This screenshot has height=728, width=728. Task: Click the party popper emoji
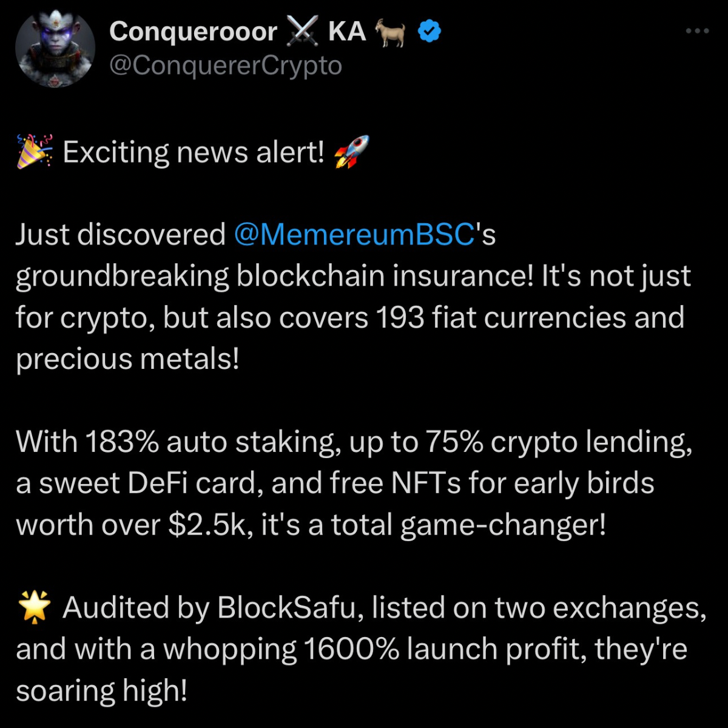point(34,152)
